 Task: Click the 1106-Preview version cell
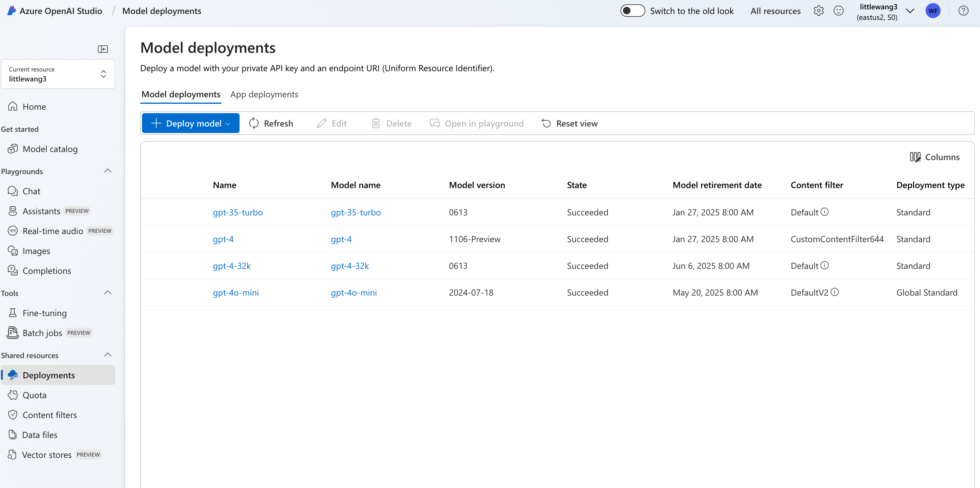pyautogui.click(x=475, y=239)
